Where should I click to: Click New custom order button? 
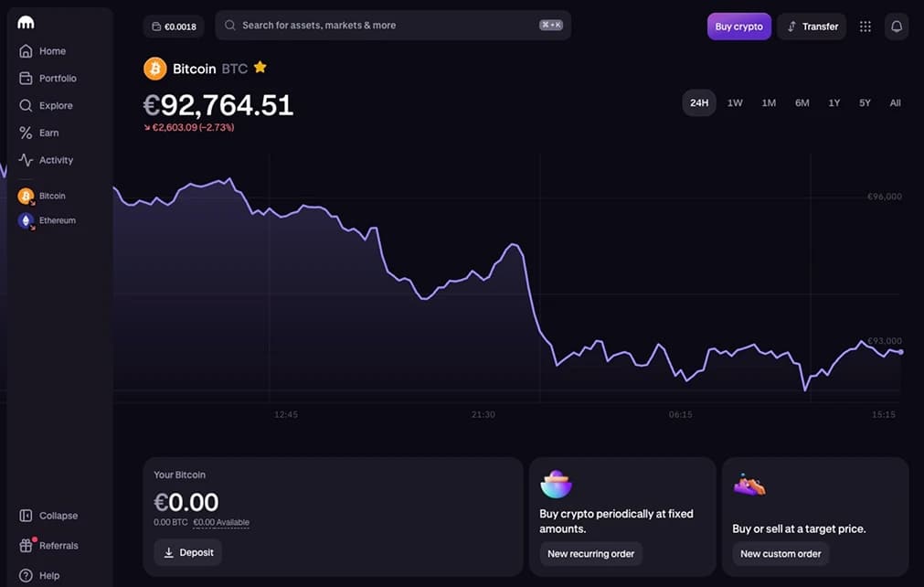point(781,553)
